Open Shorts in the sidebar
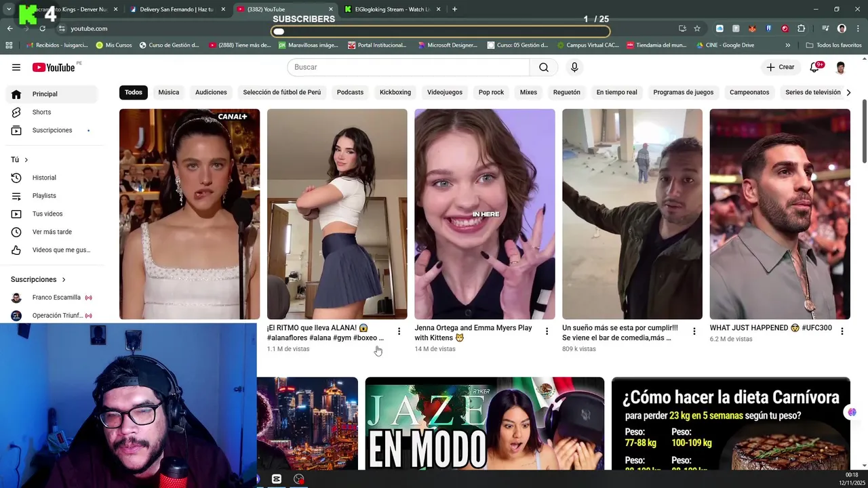The height and width of the screenshot is (488, 868). point(52,112)
